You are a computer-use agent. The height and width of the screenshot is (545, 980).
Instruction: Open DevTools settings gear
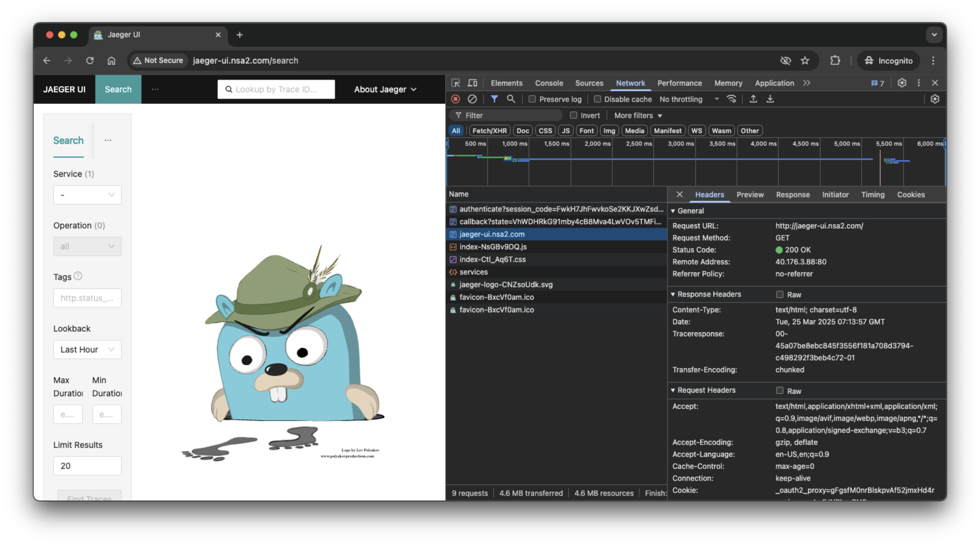click(x=902, y=83)
